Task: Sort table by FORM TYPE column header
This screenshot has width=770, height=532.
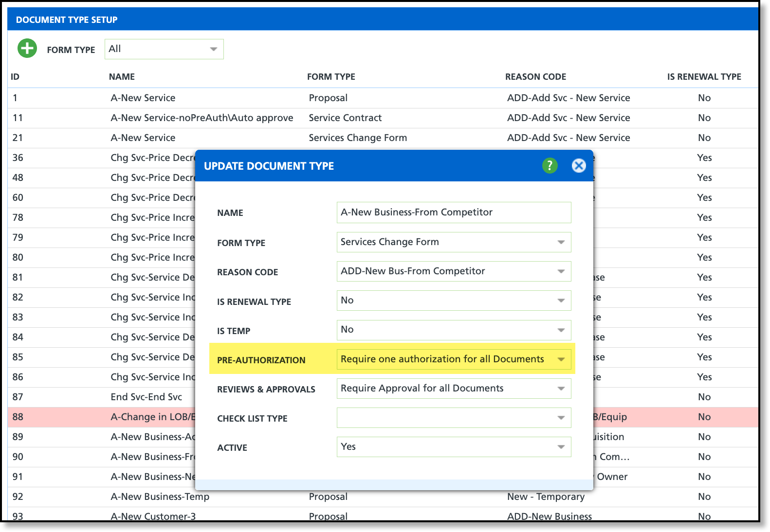Action: [331, 77]
